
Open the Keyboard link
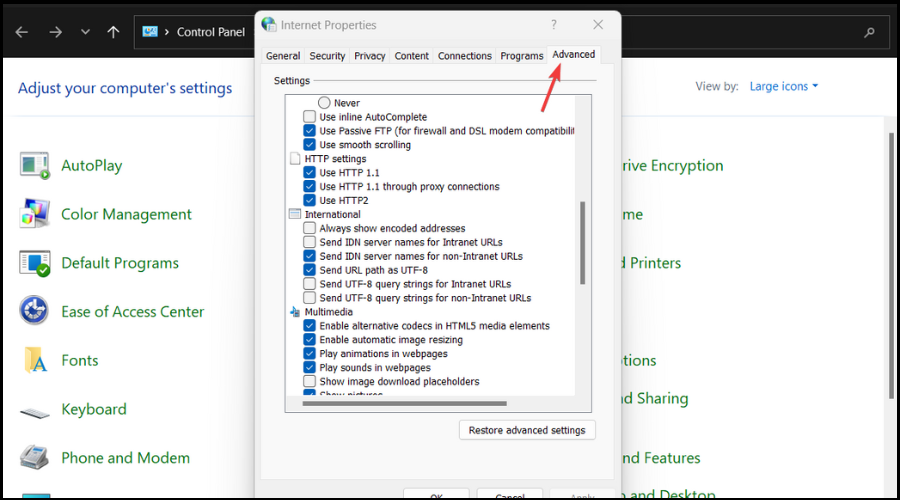coord(94,409)
